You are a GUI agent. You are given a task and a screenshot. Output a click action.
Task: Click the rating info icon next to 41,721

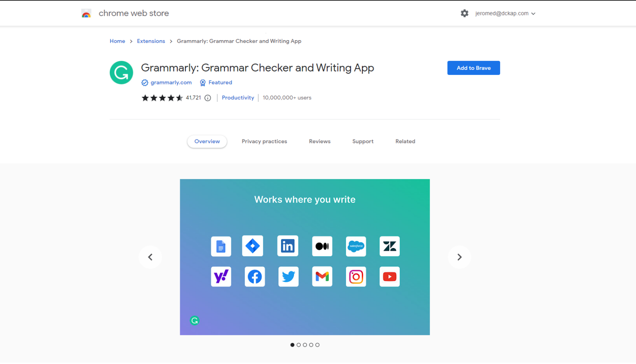point(208,98)
